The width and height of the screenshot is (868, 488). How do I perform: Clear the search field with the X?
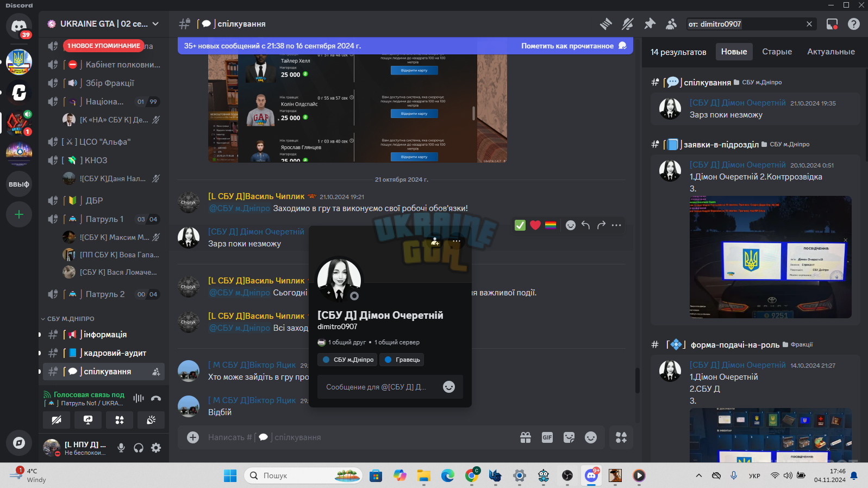point(809,24)
